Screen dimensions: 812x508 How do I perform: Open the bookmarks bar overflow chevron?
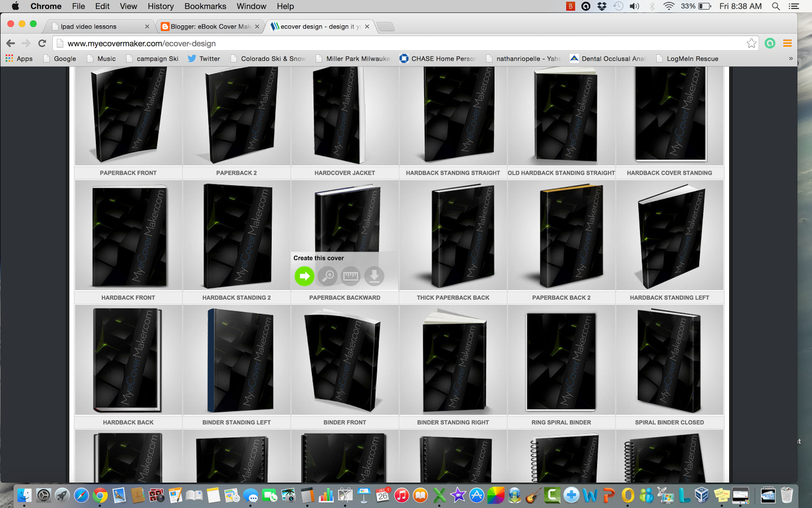coord(791,58)
